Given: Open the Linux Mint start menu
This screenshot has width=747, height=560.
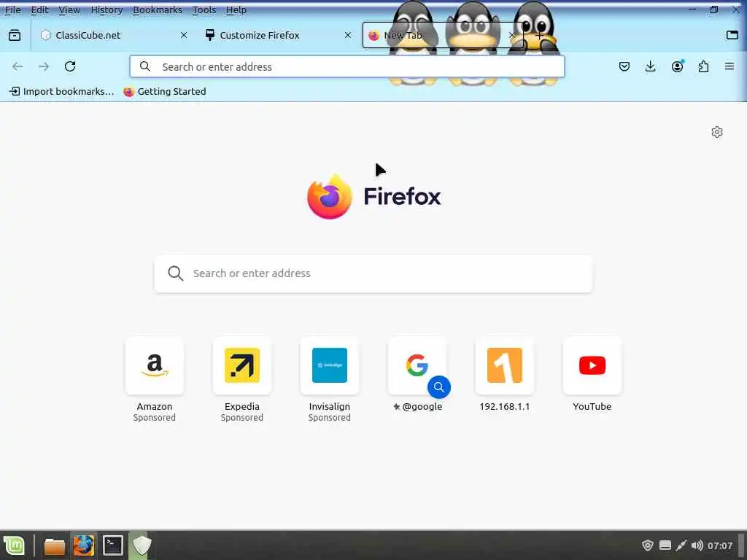Looking at the screenshot, I should click(x=15, y=545).
